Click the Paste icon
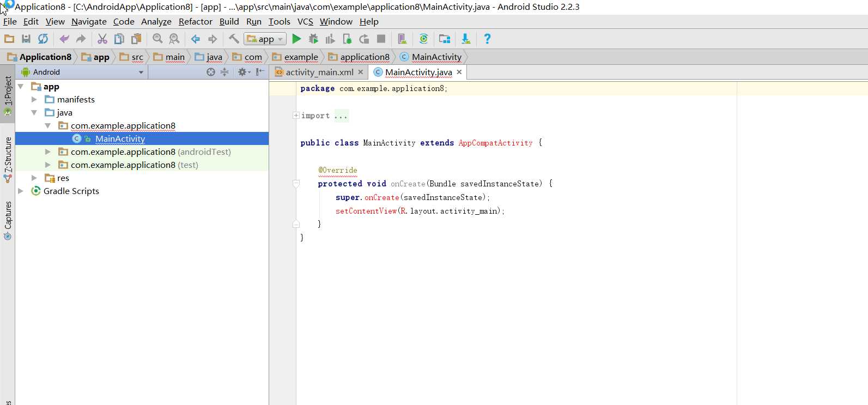Viewport: 868px width, 405px height. click(136, 39)
